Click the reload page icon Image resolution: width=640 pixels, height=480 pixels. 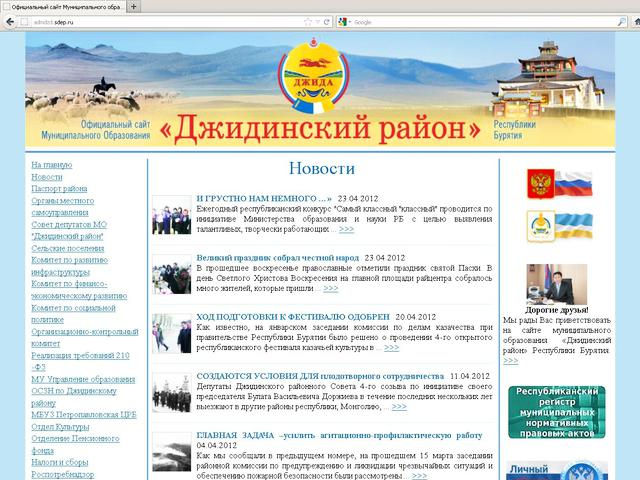327,22
